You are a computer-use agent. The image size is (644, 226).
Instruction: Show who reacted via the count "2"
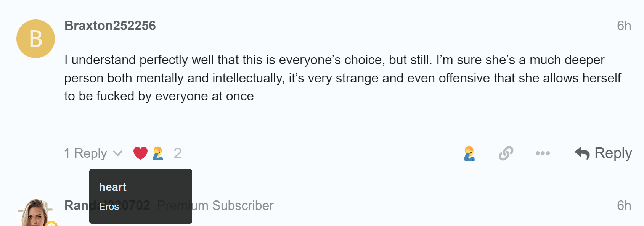pyautogui.click(x=177, y=153)
